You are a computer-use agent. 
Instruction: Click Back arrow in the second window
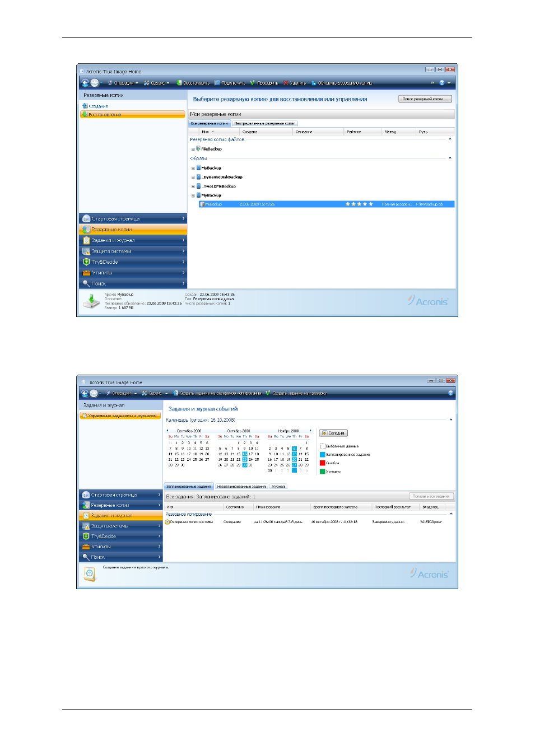pos(85,393)
